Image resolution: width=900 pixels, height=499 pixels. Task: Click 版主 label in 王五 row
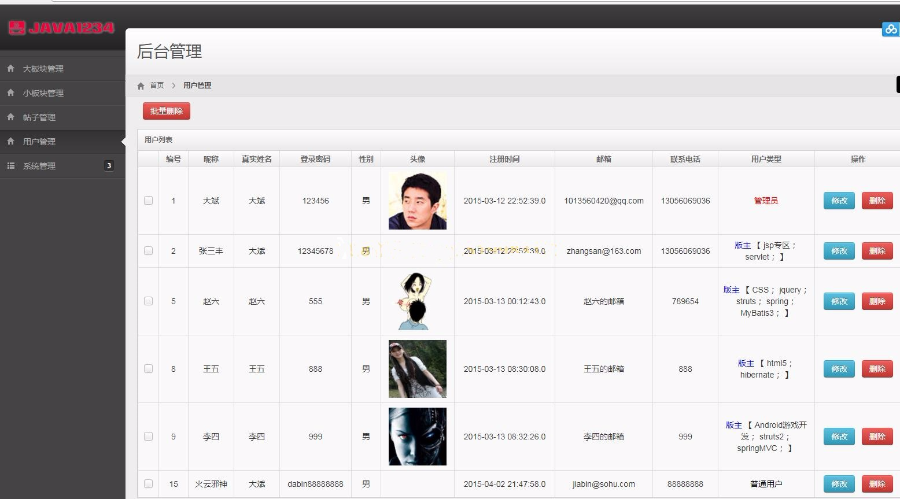[746, 363]
